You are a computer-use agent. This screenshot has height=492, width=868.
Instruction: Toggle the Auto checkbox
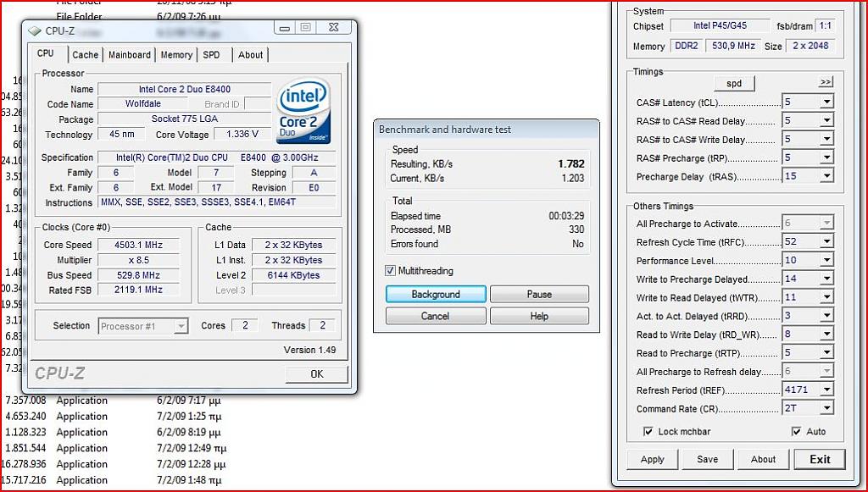point(796,431)
